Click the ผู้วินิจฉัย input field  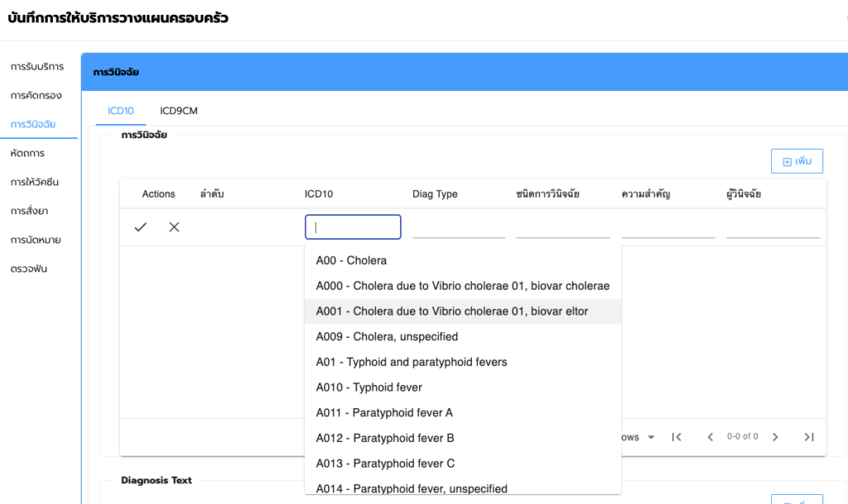[x=773, y=227]
